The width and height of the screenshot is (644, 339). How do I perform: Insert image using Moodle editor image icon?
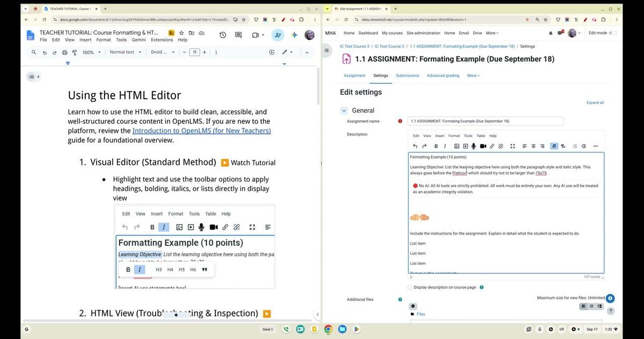pos(457,146)
